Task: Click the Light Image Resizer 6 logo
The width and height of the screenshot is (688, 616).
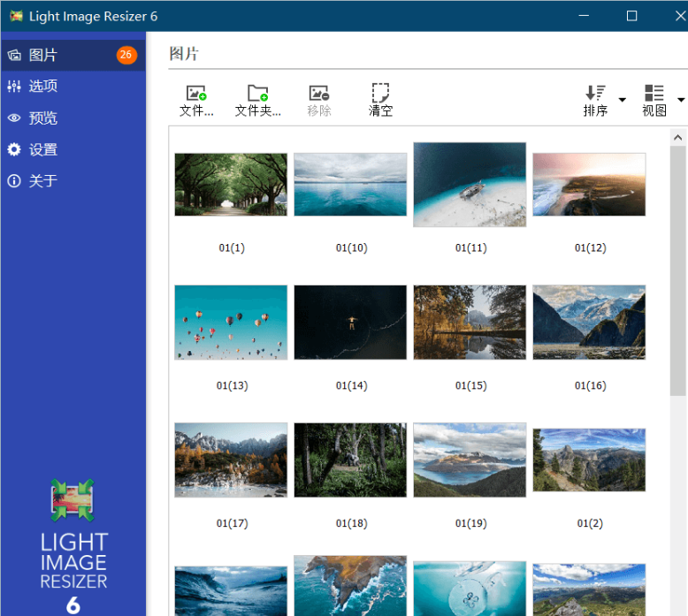Action: [73, 546]
